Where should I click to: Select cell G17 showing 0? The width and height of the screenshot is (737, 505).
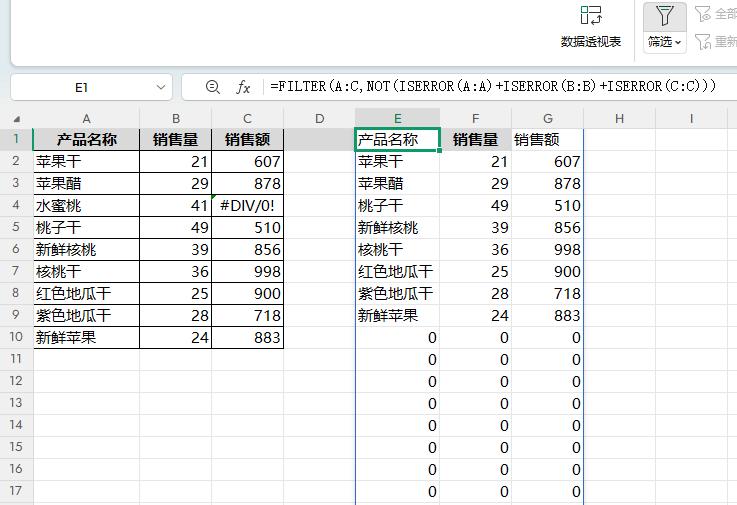coord(548,491)
